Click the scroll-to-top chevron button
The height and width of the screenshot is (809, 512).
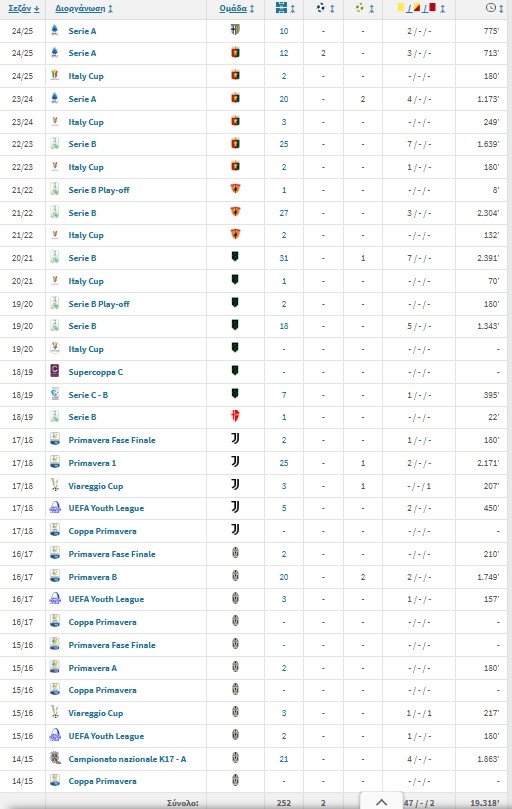[x=381, y=801]
